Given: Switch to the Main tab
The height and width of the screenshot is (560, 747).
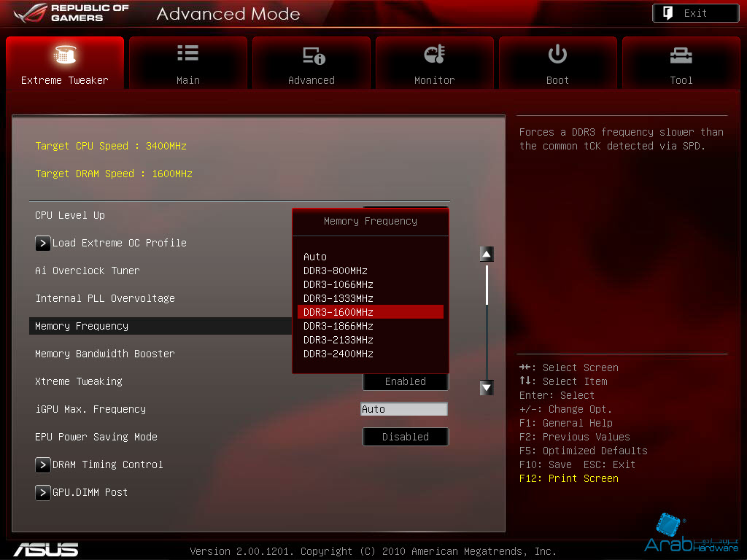Looking at the screenshot, I should (x=187, y=63).
